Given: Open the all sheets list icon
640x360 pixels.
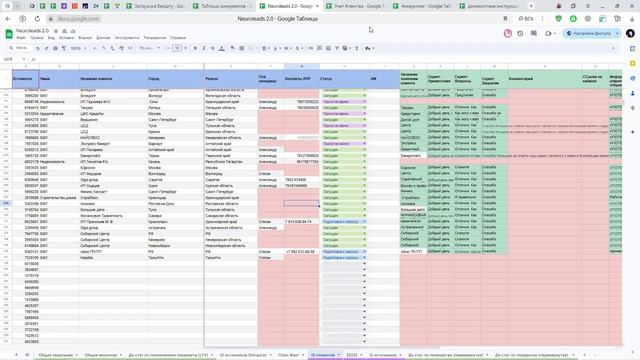Looking at the screenshot, I should [27, 355].
